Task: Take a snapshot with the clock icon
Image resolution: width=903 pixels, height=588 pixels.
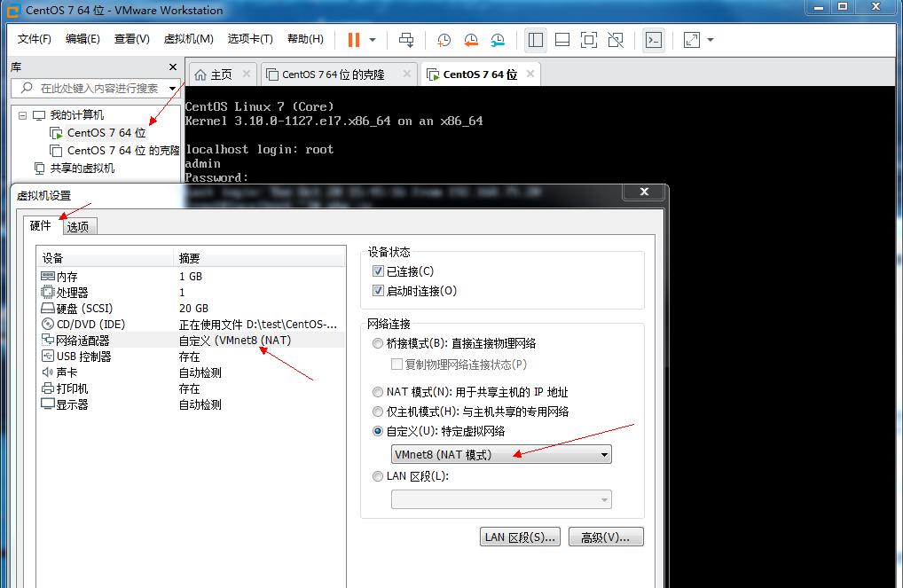Action: 444,40
